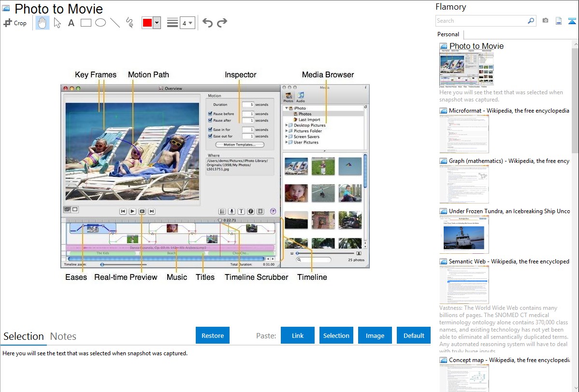Screen dimensions: 579x392
Task: Select Photos under iPhoto
Action: 304,114
